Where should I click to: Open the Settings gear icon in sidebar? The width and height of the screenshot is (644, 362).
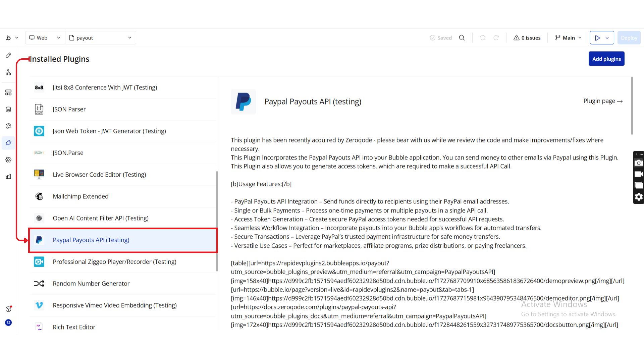click(8, 160)
